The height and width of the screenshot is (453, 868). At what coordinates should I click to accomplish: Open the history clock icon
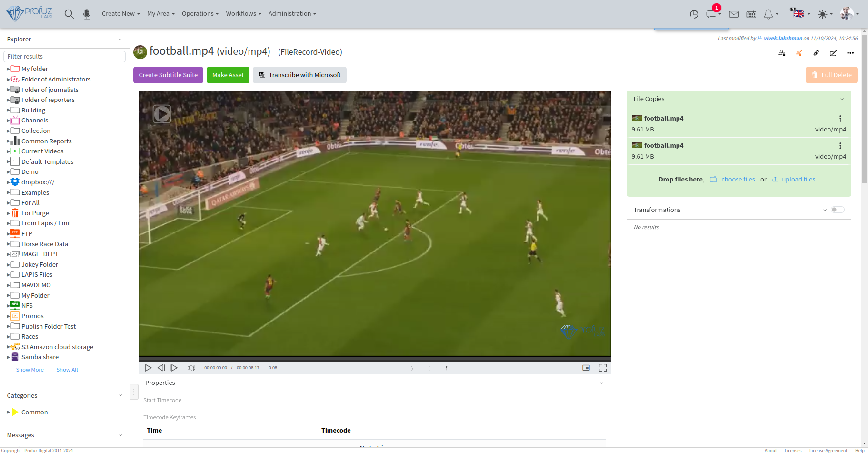(x=694, y=14)
